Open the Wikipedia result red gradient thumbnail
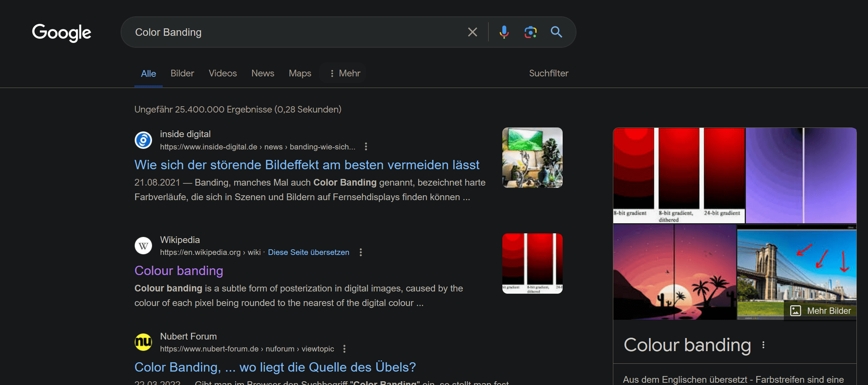The height and width of the screenshot is (385, 868). click(x=532, y=263)
